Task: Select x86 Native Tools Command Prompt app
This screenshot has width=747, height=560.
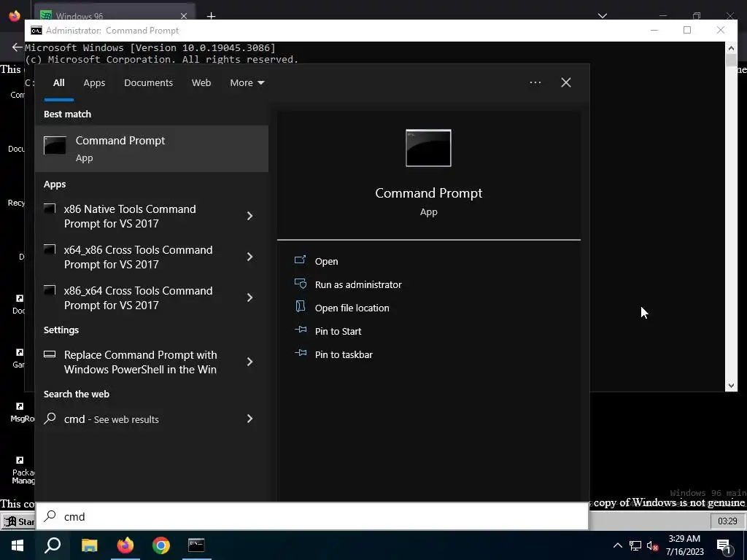Action: coord(138,216)
